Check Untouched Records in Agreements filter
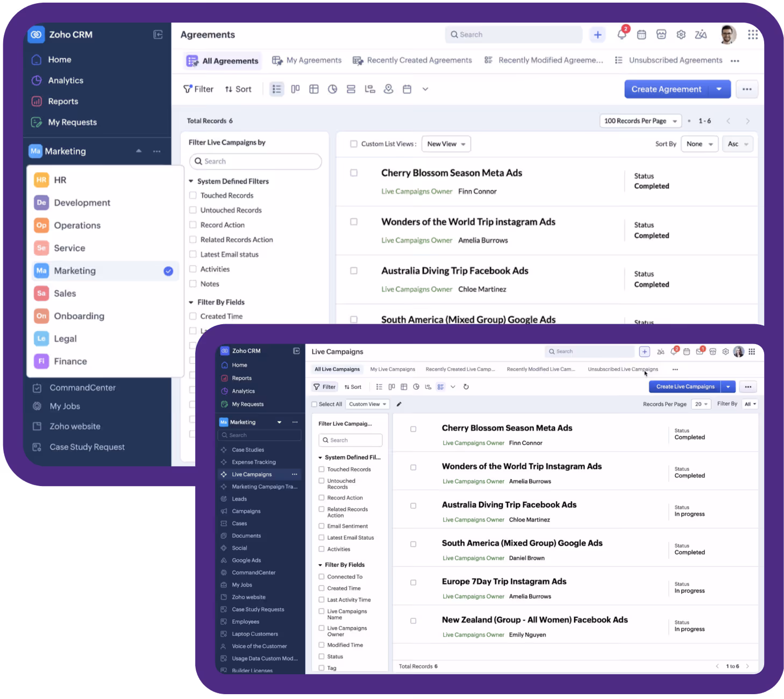This screenshot has width=784, height=699. click(193, 210)
